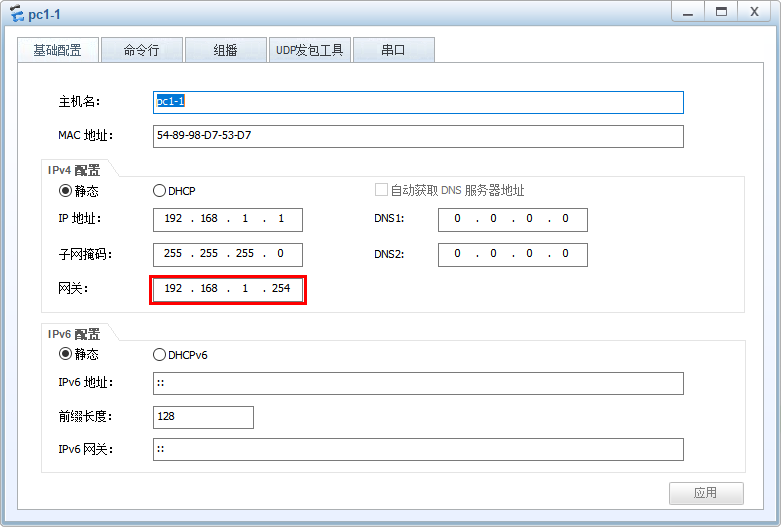Open the 串口 tab
Image resolution: width=781 pixels, height=527 pixels.
point(393,50)
